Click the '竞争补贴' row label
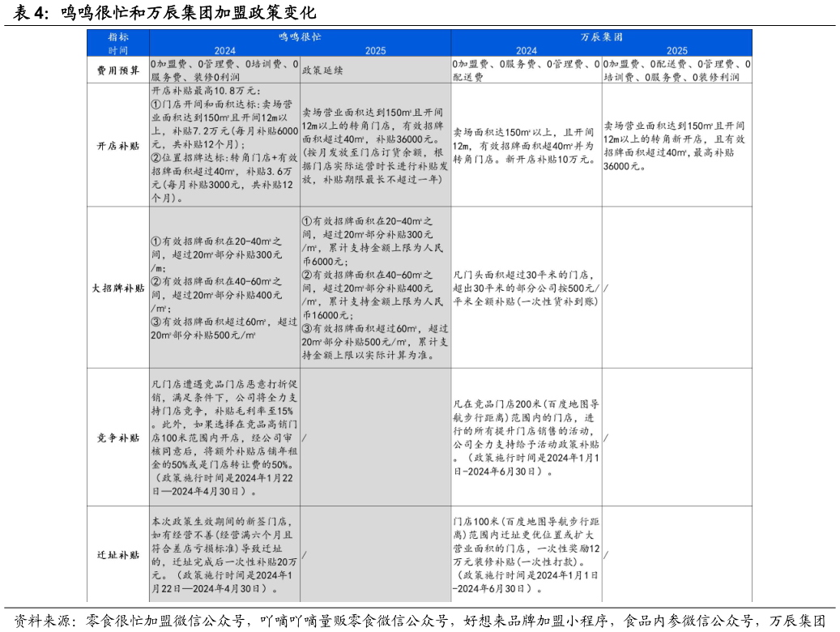The width and height of the screenshot is (840, 632). 117,438
